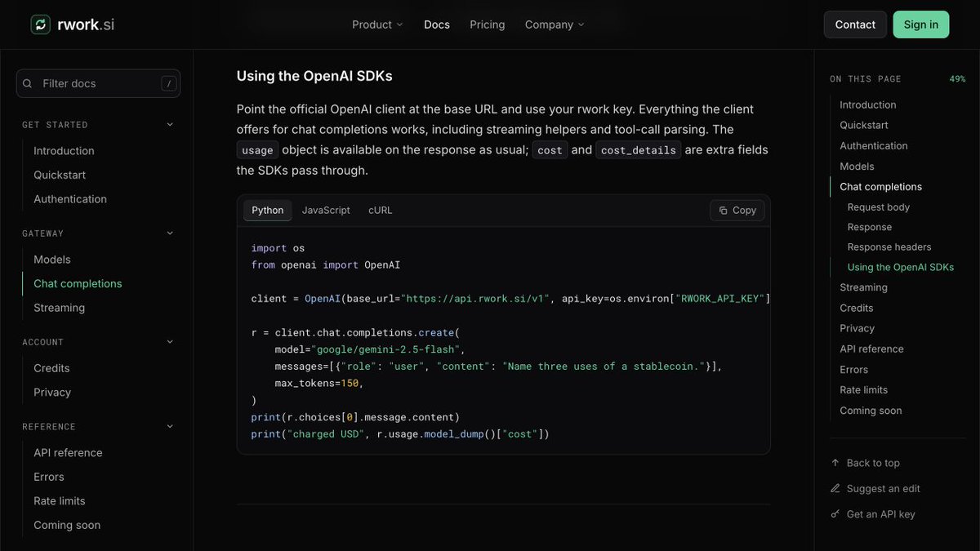
Task: Switch to the JavaScript code tab
Action: click(326, 210)
